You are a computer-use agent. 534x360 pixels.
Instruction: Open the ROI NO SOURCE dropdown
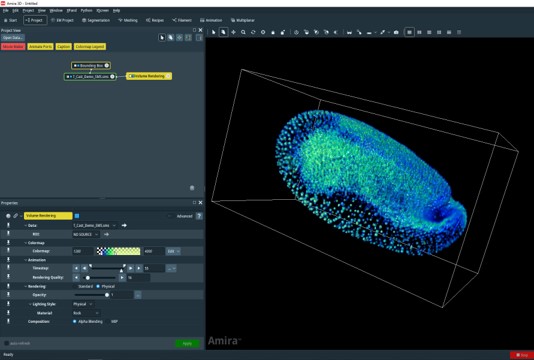click(85, 234)
